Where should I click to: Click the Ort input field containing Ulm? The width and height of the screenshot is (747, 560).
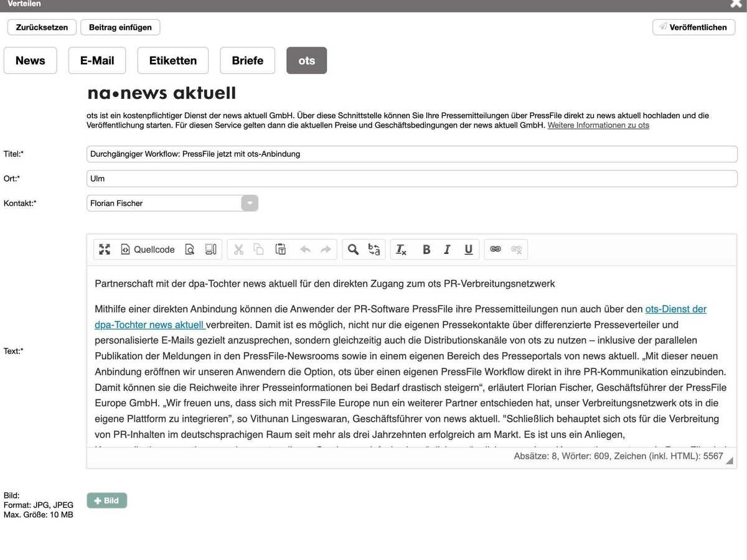pos(411,179)
